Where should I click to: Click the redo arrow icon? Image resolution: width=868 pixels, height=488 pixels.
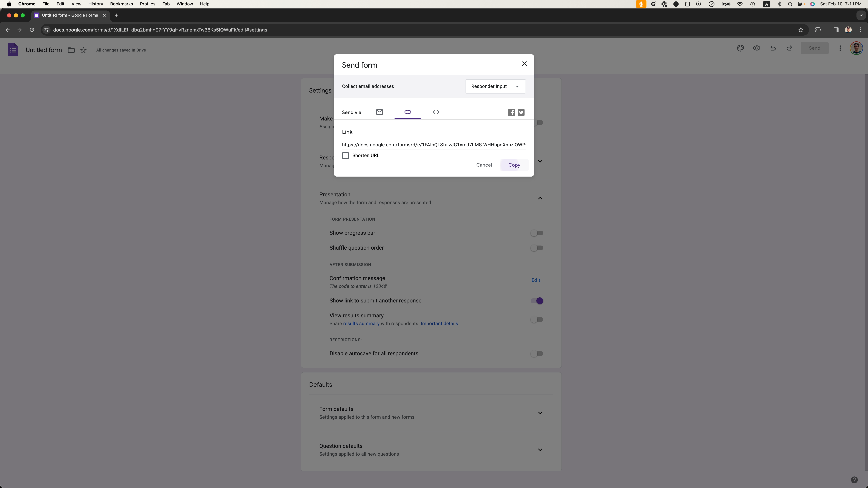(x=789, y=48)
